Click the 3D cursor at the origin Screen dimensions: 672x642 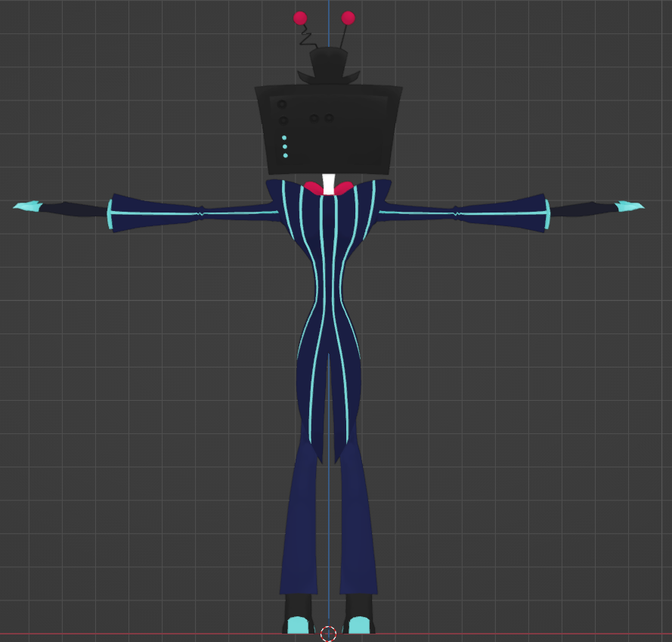tap(328, 634)
